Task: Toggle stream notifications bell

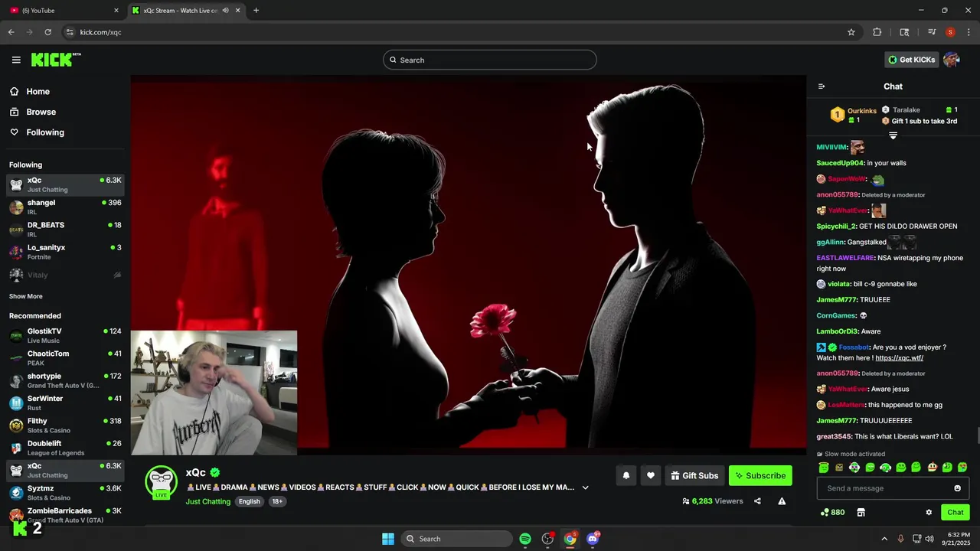Action: pos(626,475)
